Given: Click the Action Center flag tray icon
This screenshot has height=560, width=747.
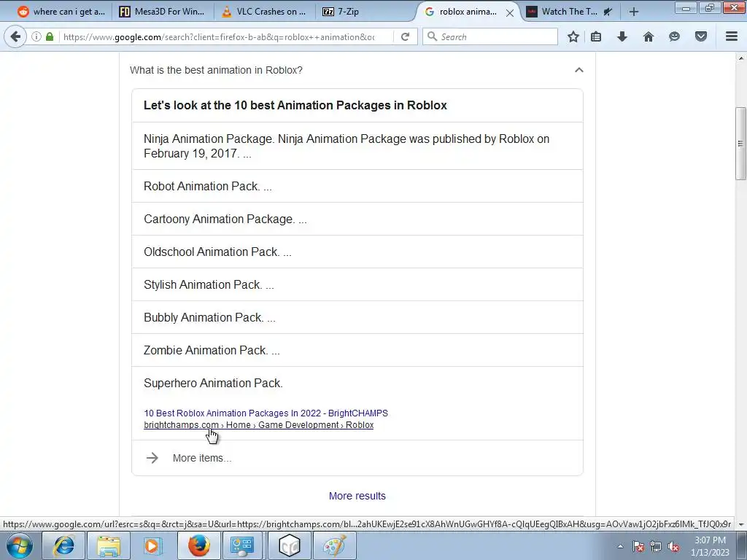Looking at the screenshot, I should pyautogui.click(x=638, y=546).
